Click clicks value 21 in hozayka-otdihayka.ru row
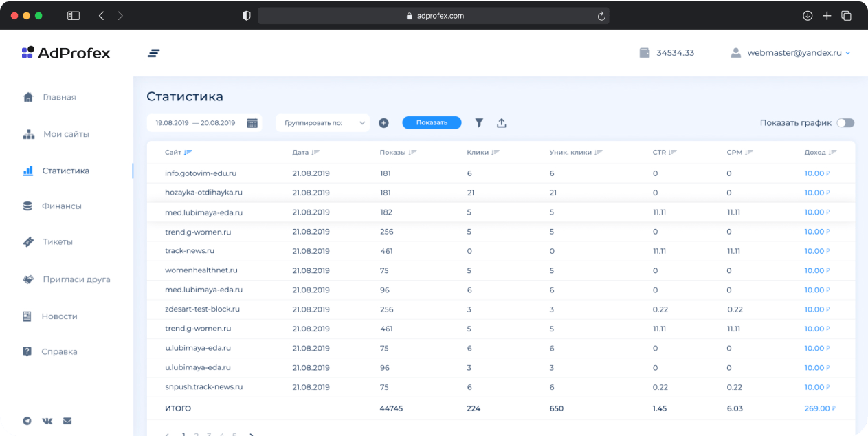The height and width of the screenshot is (436, 868). pos(471,193)
